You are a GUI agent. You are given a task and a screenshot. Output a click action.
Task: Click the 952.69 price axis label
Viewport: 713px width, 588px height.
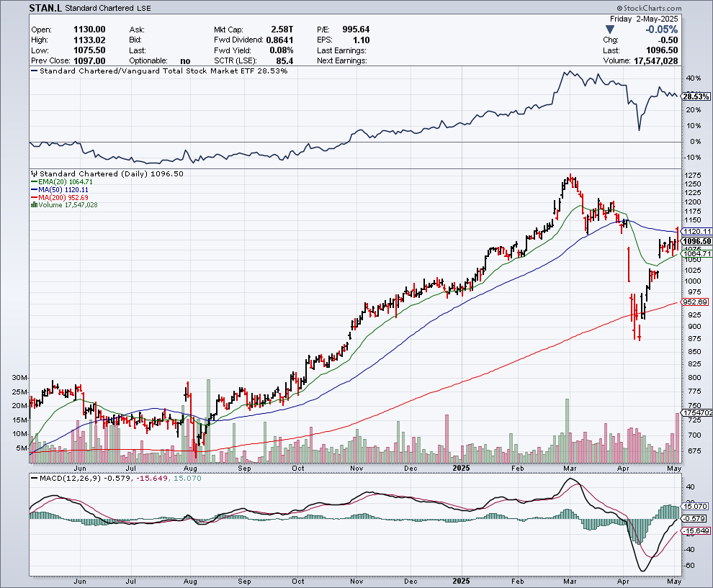(x=695, y=302)
